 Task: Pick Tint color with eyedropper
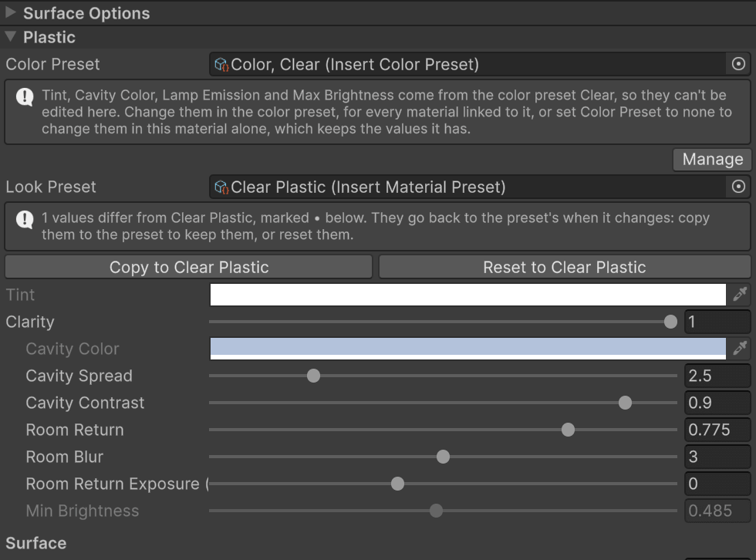(x=740, y=295)
